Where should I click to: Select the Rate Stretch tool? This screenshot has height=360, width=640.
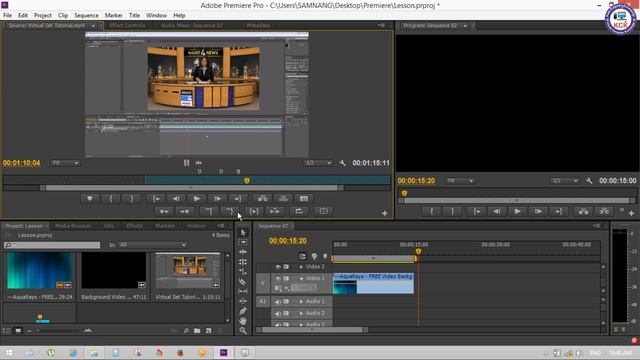tap(243, 271)
